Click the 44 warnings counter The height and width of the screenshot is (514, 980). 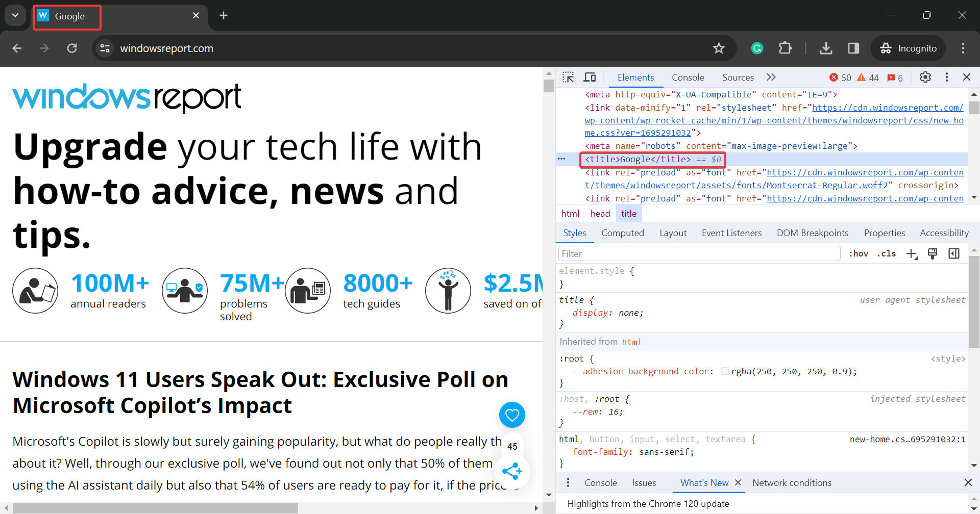tap(868, 78)
